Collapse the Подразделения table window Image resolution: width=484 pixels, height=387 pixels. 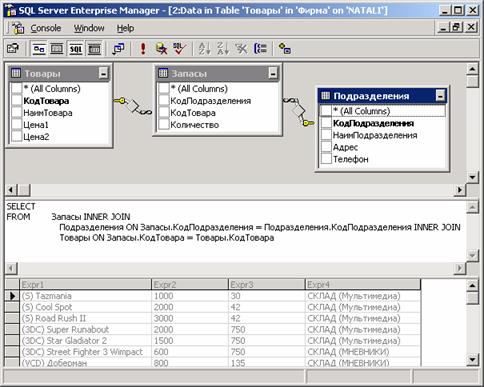point(440,96)
